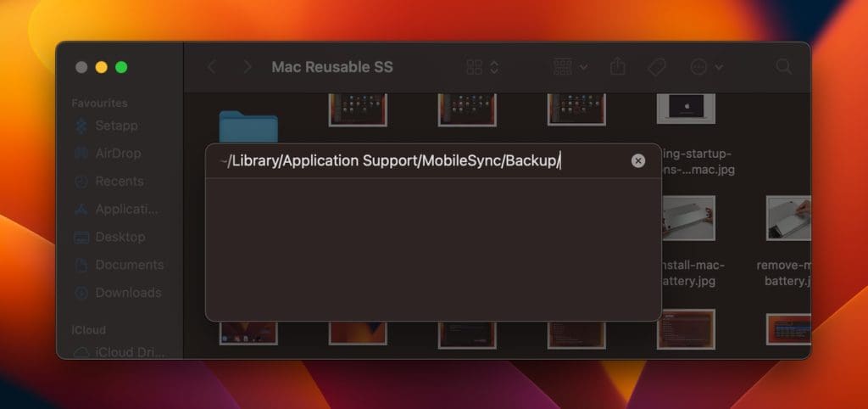Click the Setapp sidebar icon
Image resolution: width=868 pixels, height=409 pixels.
pos(81,126)
